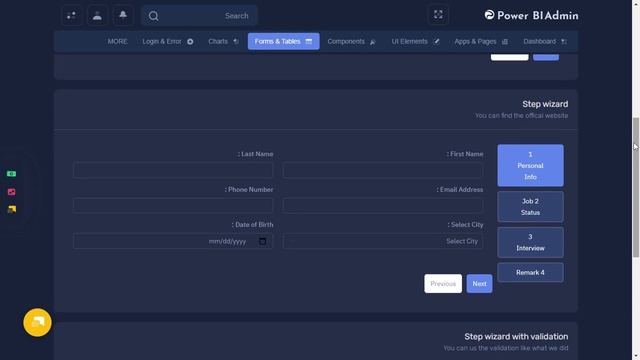Focus the Email Address field
This screenshot has height=360, width=640.
tap(383, 206)
